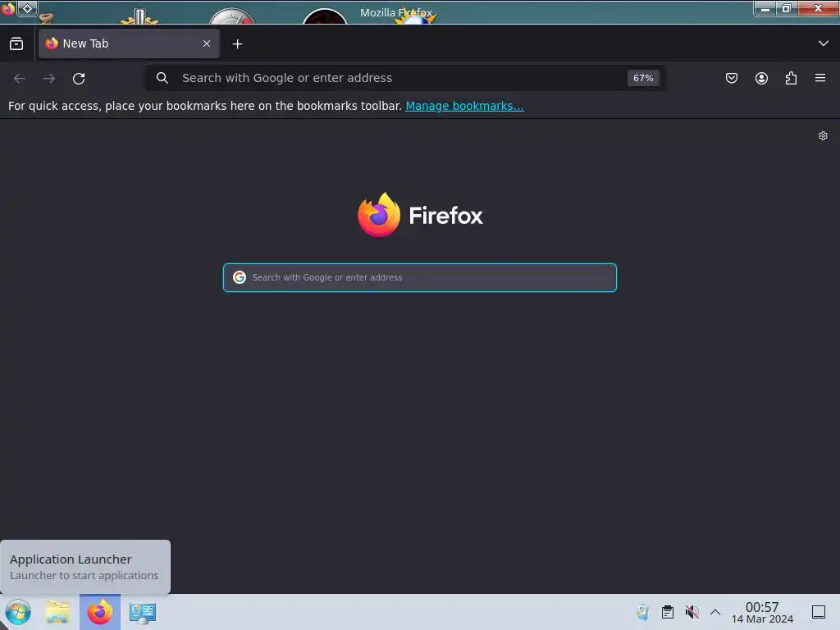Click the forward navigation arrow
Image resolution: width=840 pixels, height=630 pixels.
[x=49, y=78]
